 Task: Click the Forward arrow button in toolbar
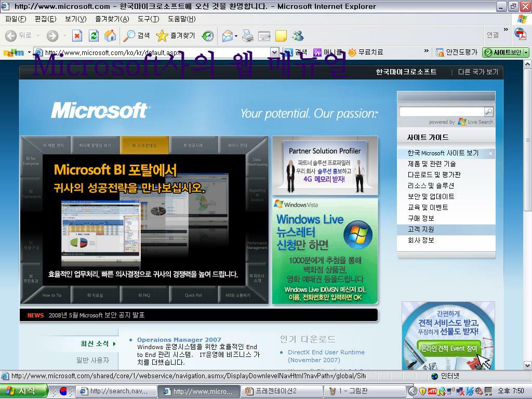(52, 36)
